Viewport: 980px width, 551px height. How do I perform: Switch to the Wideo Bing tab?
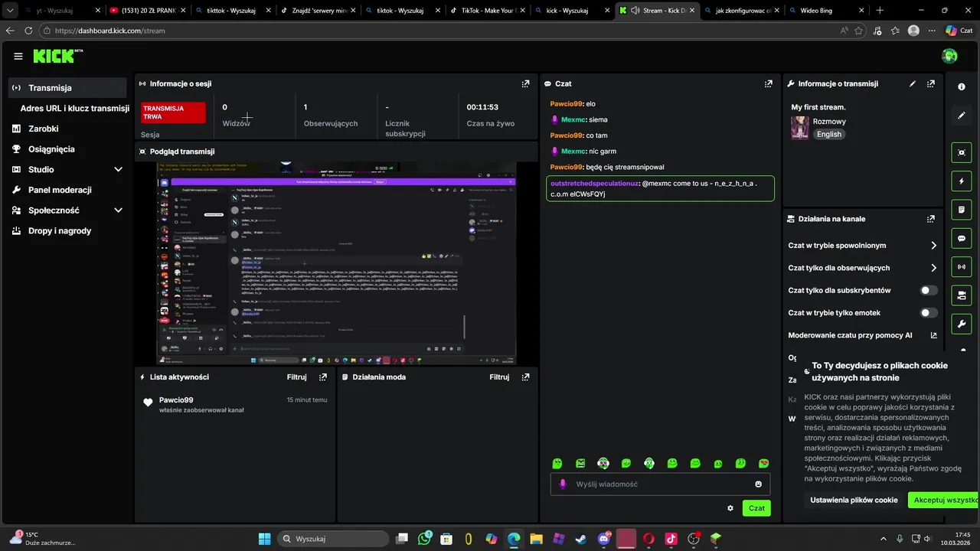pyautogui.click(x=826, y=11)
